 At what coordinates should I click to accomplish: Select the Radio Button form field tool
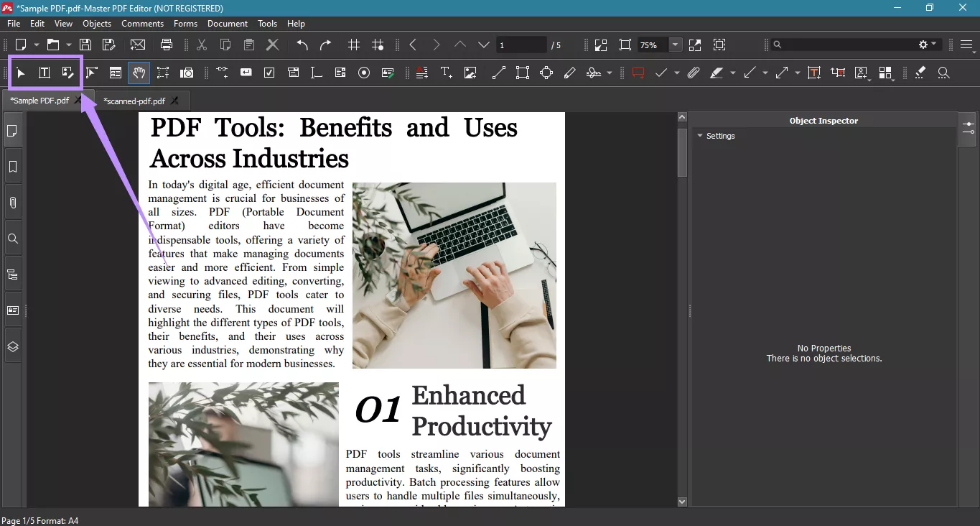click(363, 73)
